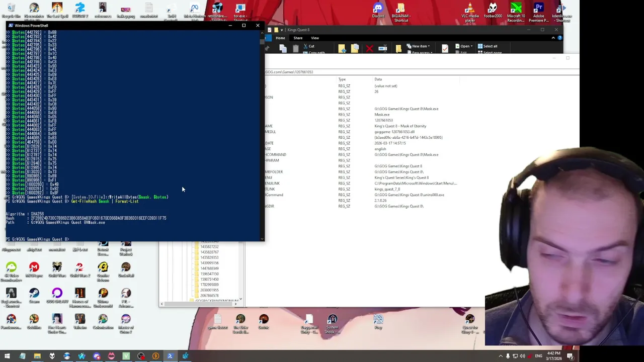This screenshot has height=362, width=644.
Task: Open GOG GALAXY desktop icon
Action: click(x=57, y=296)
